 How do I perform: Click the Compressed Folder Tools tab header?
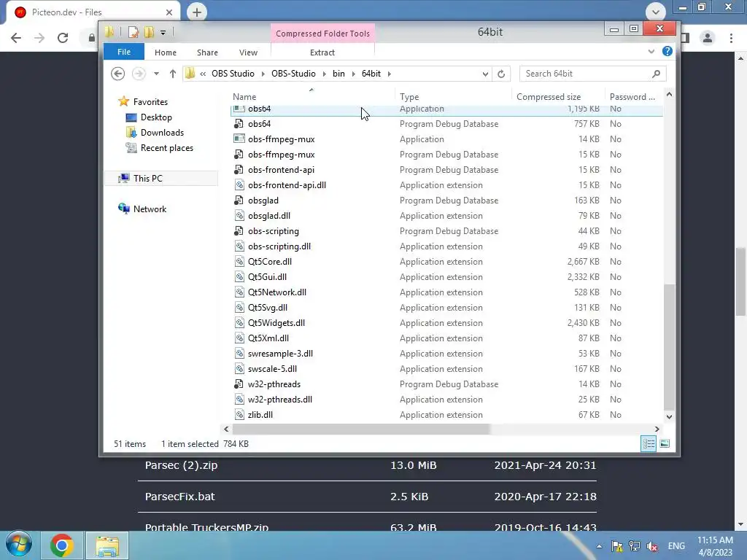tap(322, 34)
